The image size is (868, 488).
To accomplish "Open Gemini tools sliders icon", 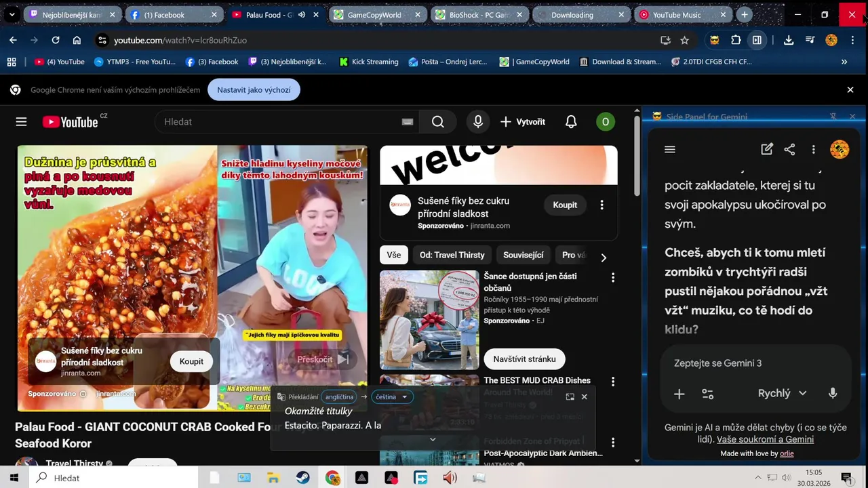I will tap(708, 394).
